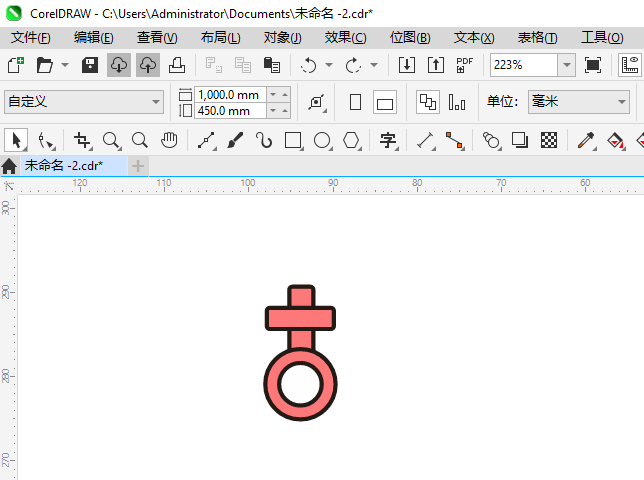The height and width of the screenshot is (480, 644).
Task: Select the Crop tool
Action: pos(83,140)
